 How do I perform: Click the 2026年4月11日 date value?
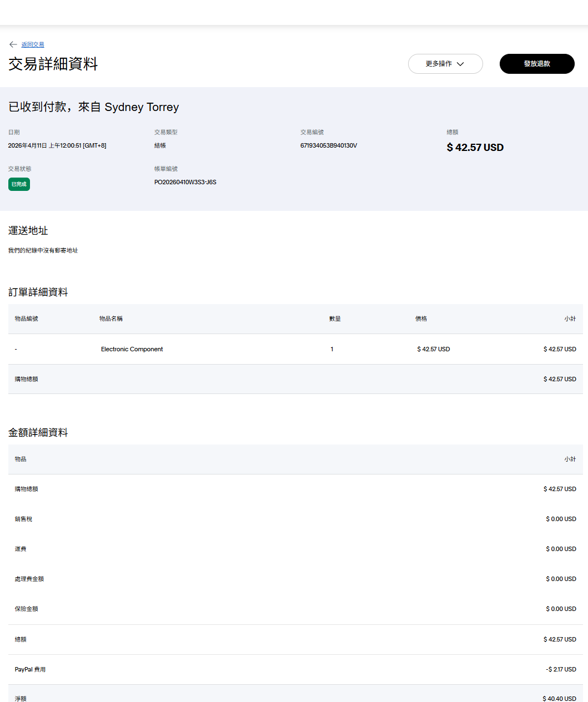(57, 145)
